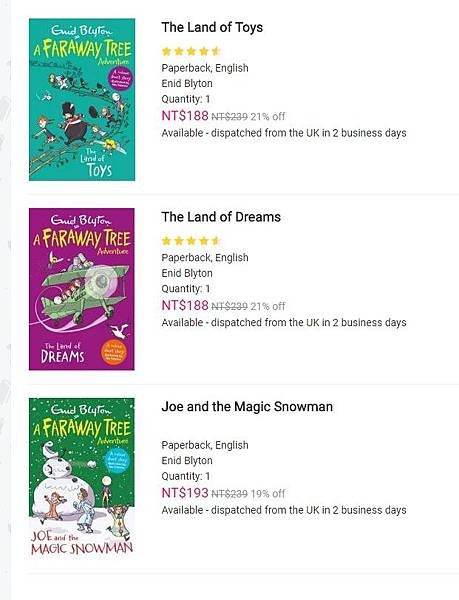
Task: Click Paperback, English under Land of Toys
Action: (205, 68)
